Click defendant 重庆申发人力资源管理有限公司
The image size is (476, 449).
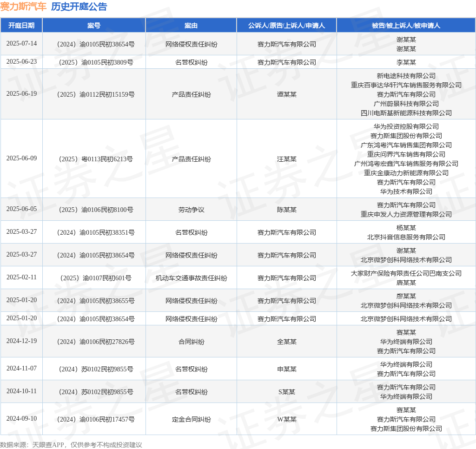coord(406,214)
